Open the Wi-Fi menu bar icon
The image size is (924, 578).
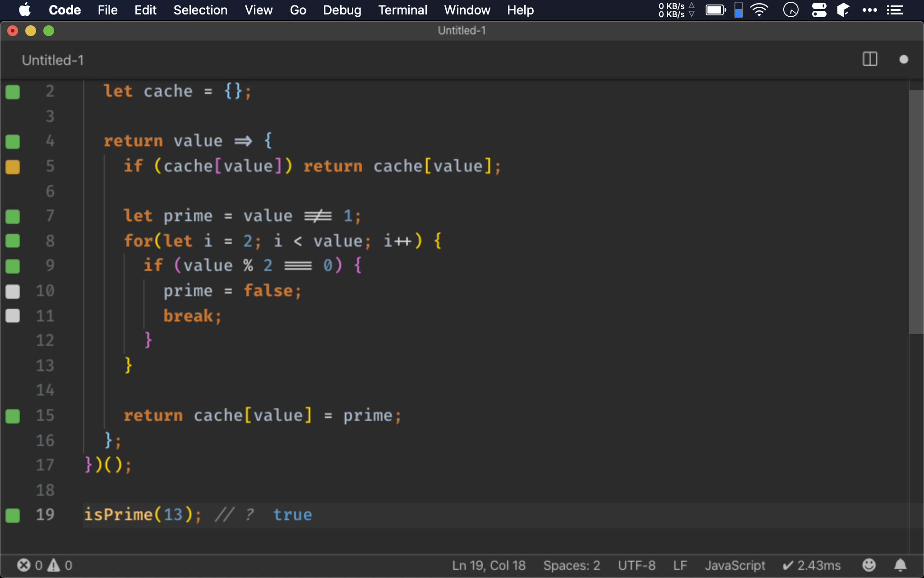759,10
